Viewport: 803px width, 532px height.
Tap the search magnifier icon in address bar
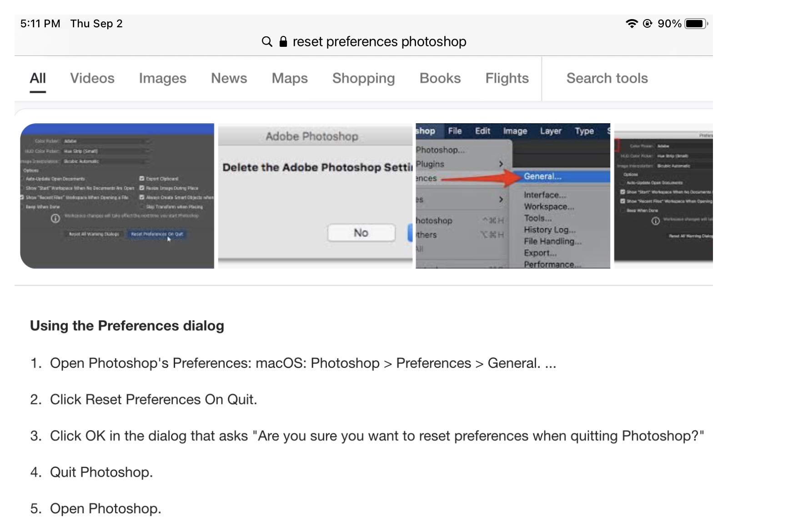click(x=267, y=42)
